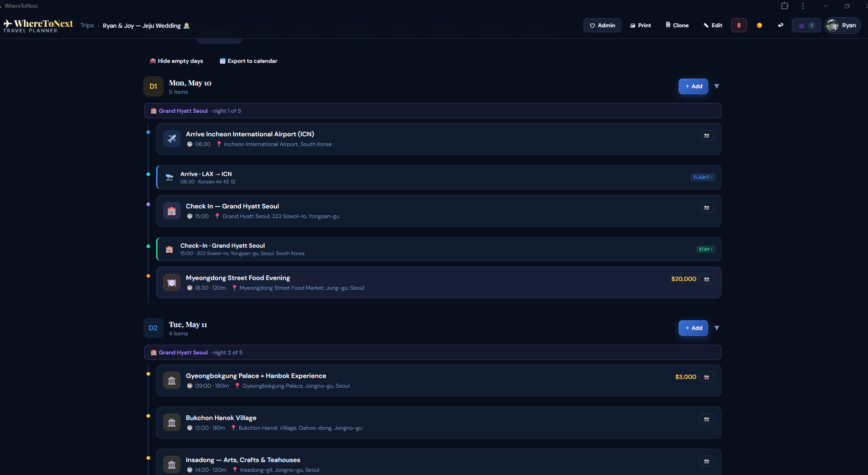The width and height of the screenshot is (868, 475).
Task: Open Incheon International Airport location link
Action: pyautogui.click(x=277, y=144)
